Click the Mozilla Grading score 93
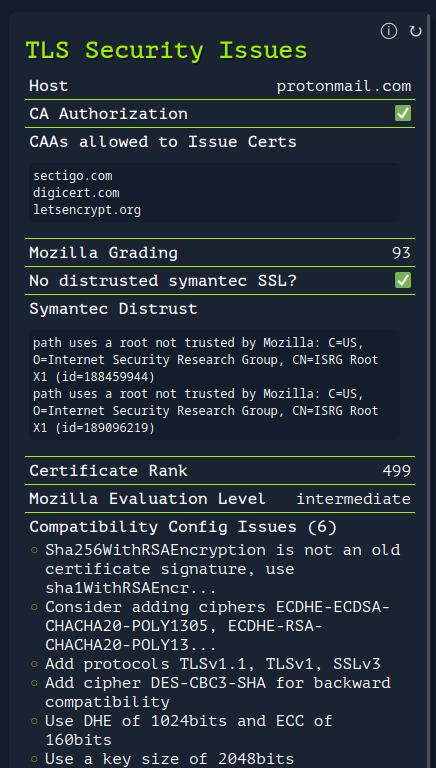Screen dimensions: 436x768 [401, 253]
